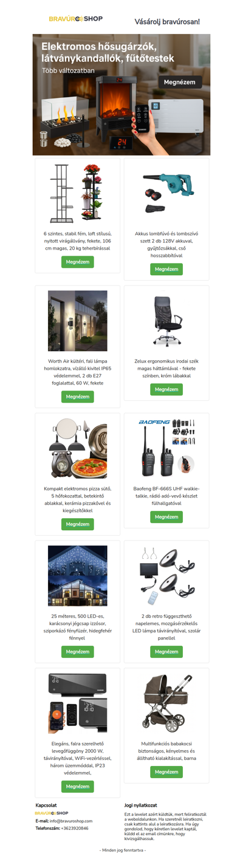
Task: Click Megnézem under the cordless leaf blower
Action: coord(166,269)
